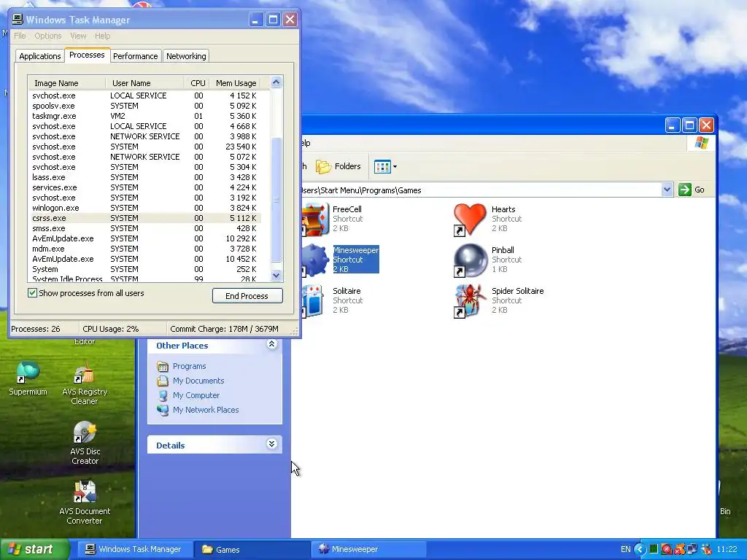
Task: Click the process list scrollbar thumb
Action: point(276,200)
